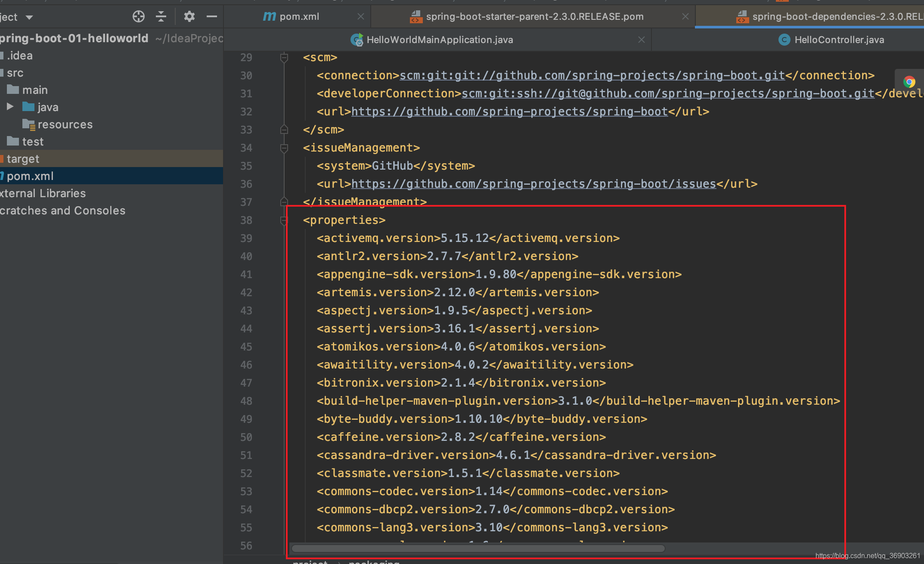Open the spring-boot GitHub url link
The image size is (924, 564).
tap(510, 112)
